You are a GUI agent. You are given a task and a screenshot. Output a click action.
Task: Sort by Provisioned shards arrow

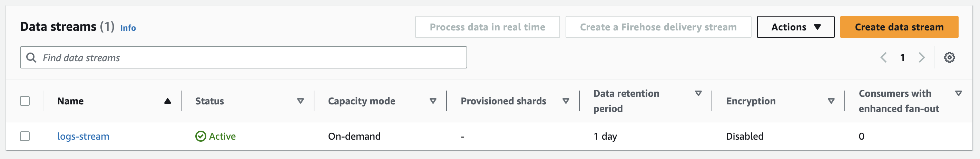coord(566,101)
